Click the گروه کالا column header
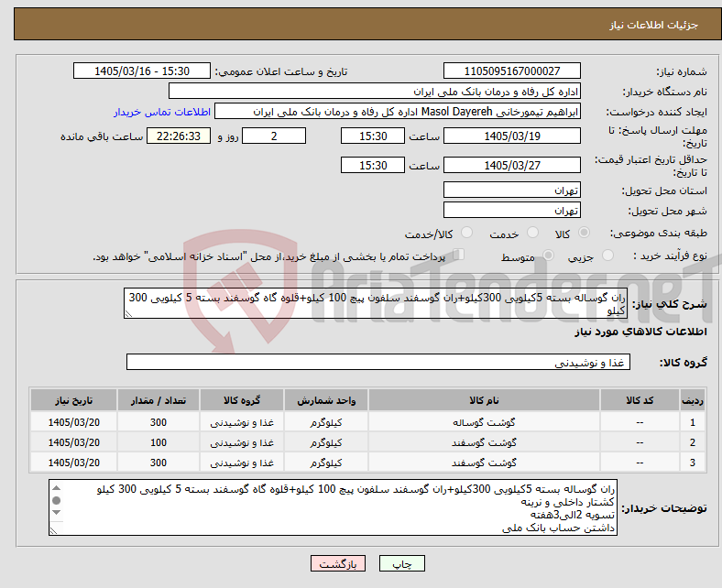The width and height of the screenshot is (722, 588). pos(242,400)
